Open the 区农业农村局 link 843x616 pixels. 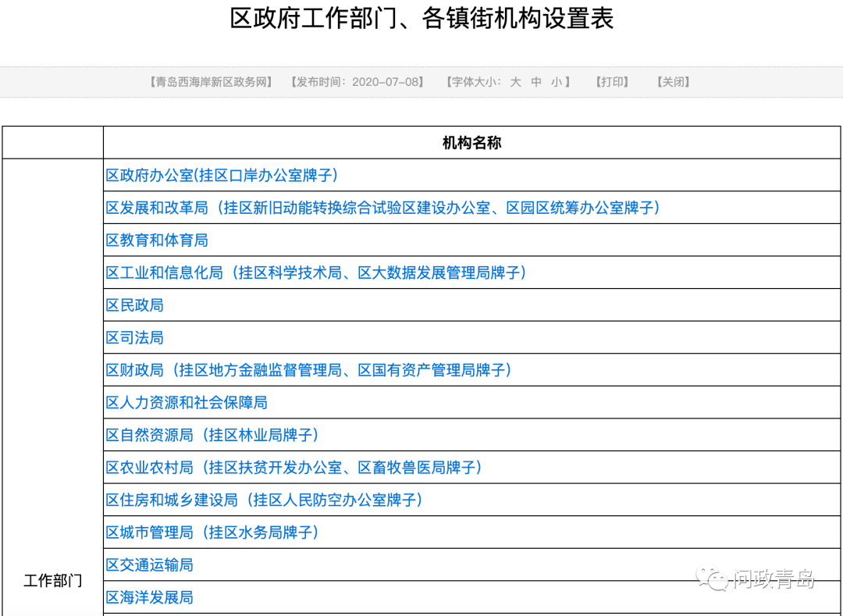293,467
